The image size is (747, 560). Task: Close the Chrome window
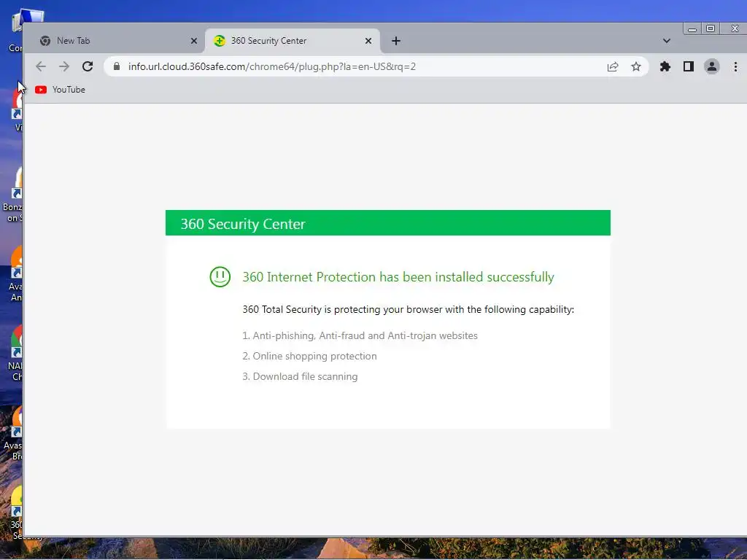point(735,28)
